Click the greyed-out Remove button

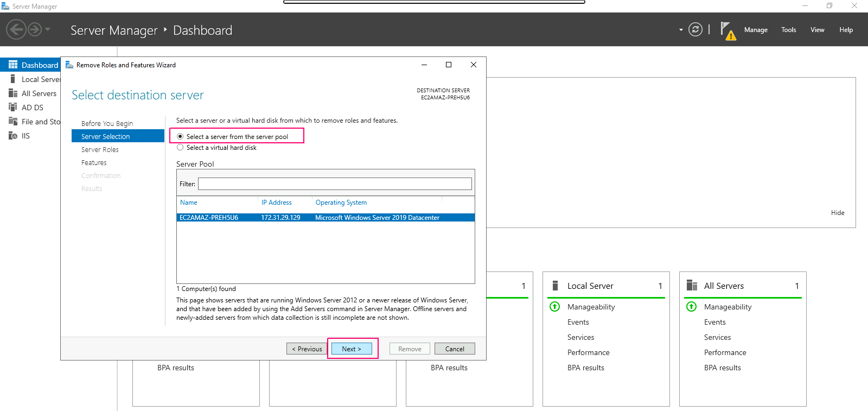[410, 349]
